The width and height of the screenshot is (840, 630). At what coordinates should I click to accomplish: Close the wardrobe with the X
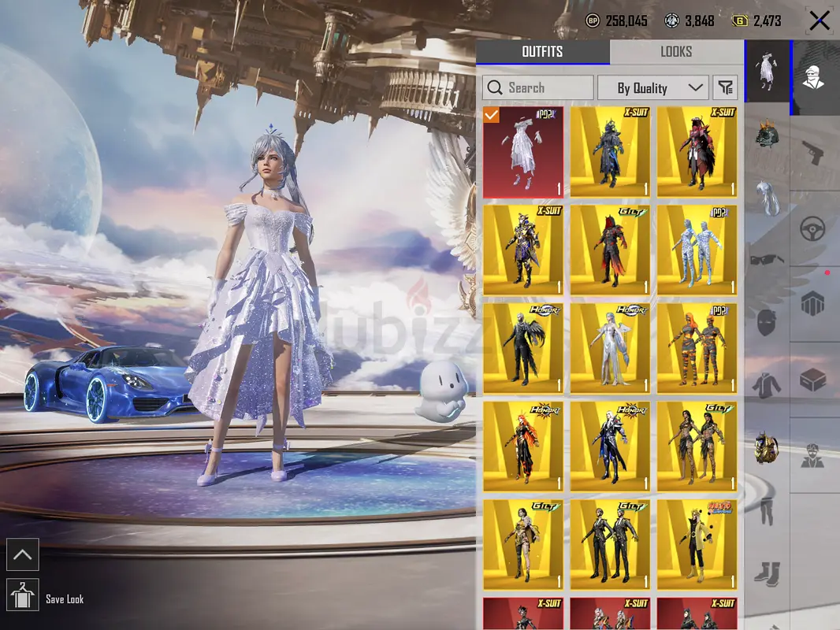coord(819,21)
